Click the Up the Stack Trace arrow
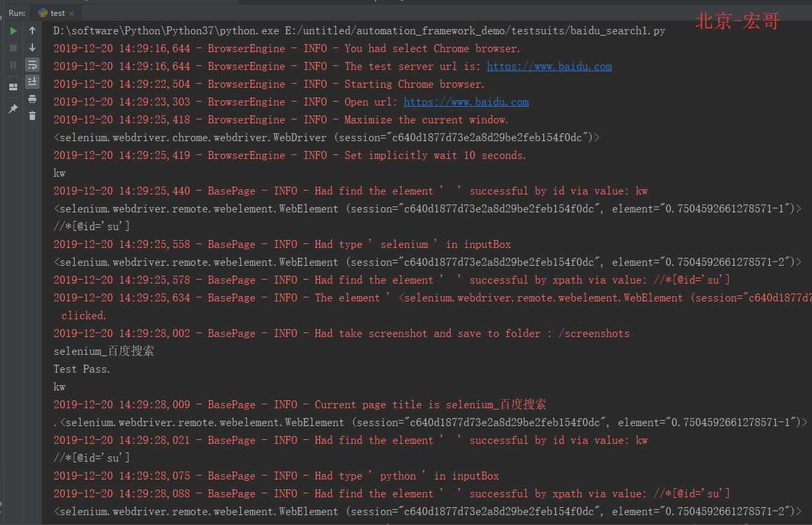Viewport: 812px width, 525px height. [x=32, y=31]
